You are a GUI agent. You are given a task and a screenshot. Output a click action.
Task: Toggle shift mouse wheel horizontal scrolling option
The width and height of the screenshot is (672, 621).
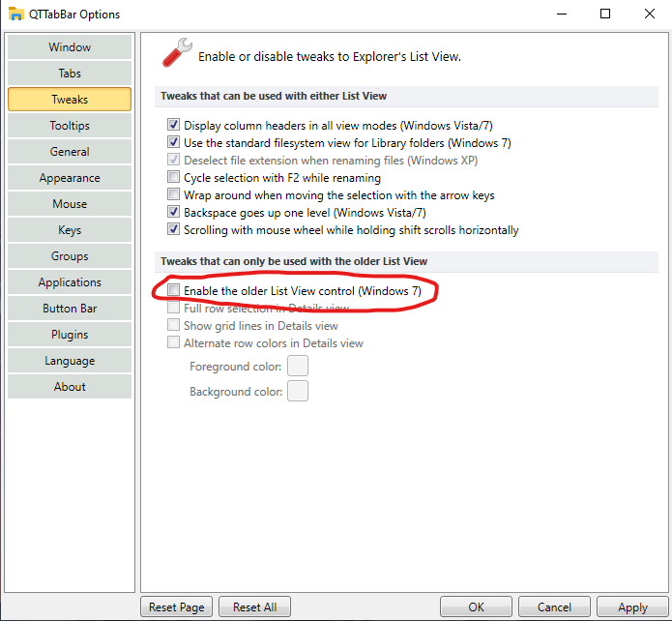pyautogui.click(x=174, y=229)
